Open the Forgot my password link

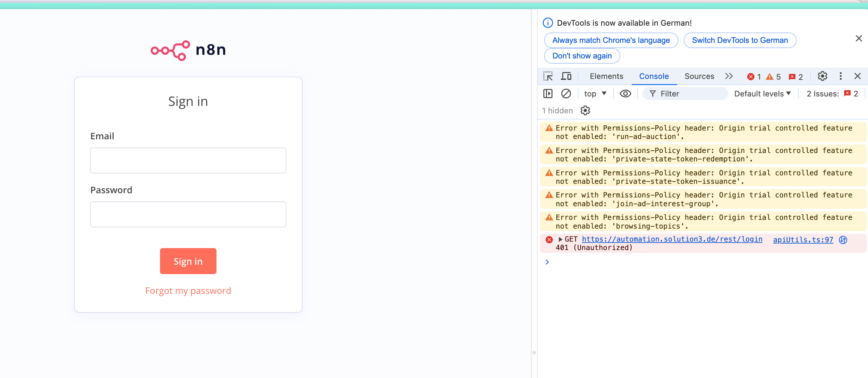coord(188,291)
